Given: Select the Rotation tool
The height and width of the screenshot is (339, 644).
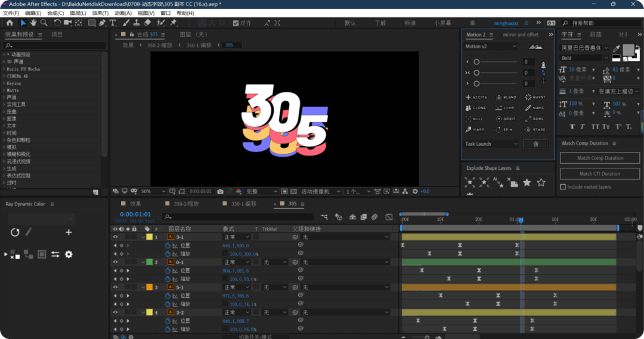Looking at the screenshot, I should 57,23.
